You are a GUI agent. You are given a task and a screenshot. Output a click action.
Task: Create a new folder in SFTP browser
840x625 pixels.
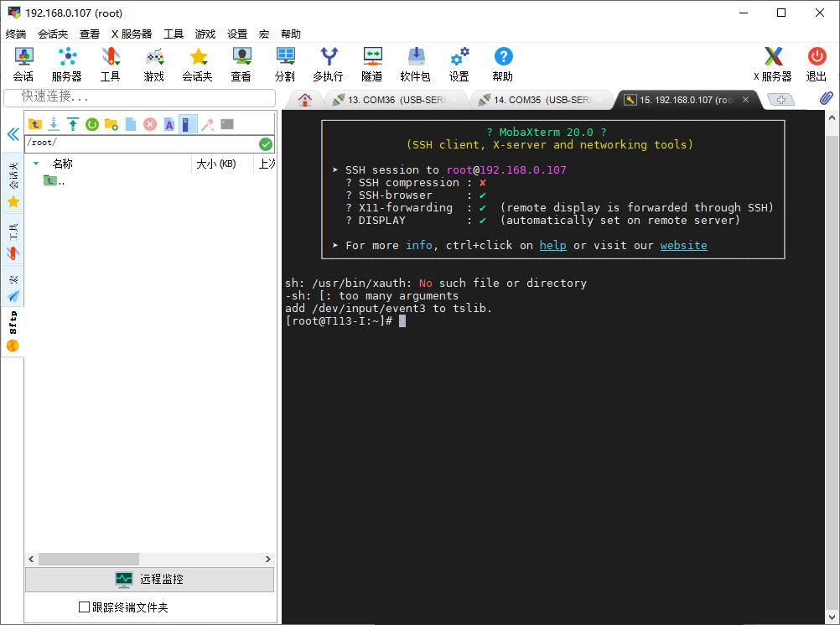coord(111,124)
